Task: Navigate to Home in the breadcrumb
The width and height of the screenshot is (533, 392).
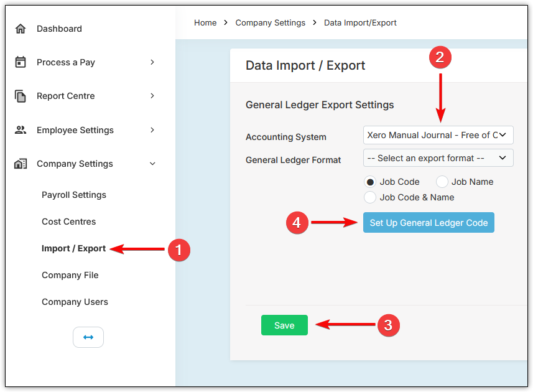Action: 205,22
